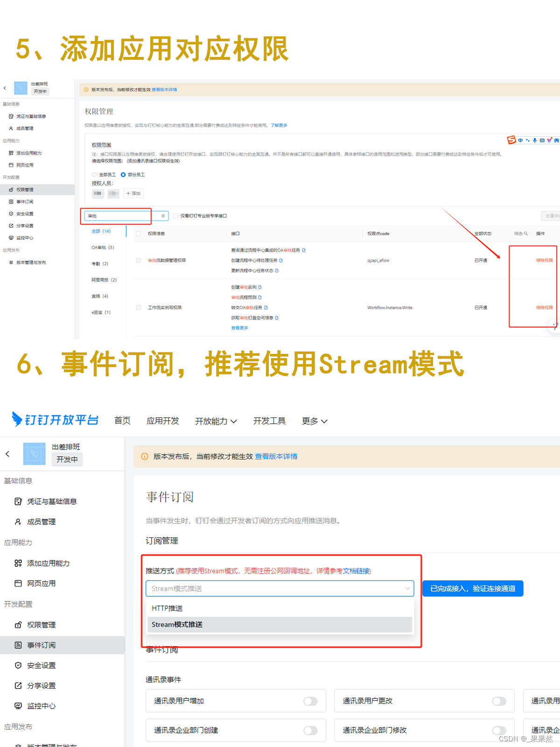Open 首页 in top navigation

point(122,421)
